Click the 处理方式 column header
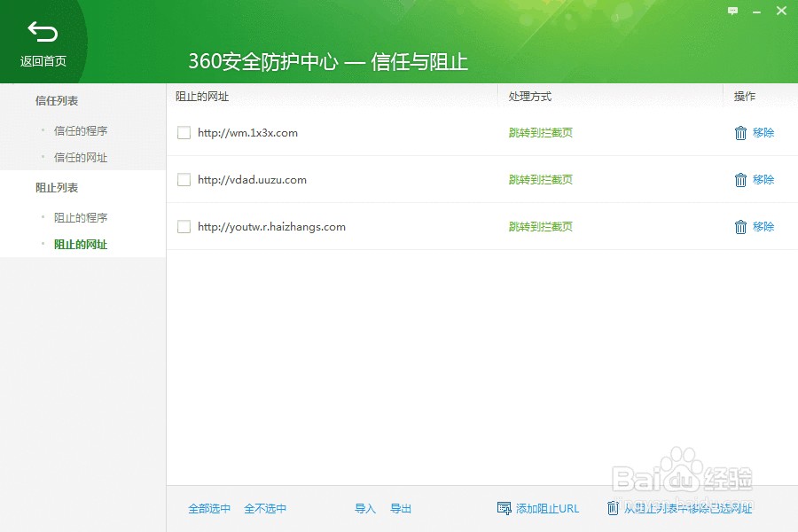Screen dimensions: 798x532 coord(530,97)
